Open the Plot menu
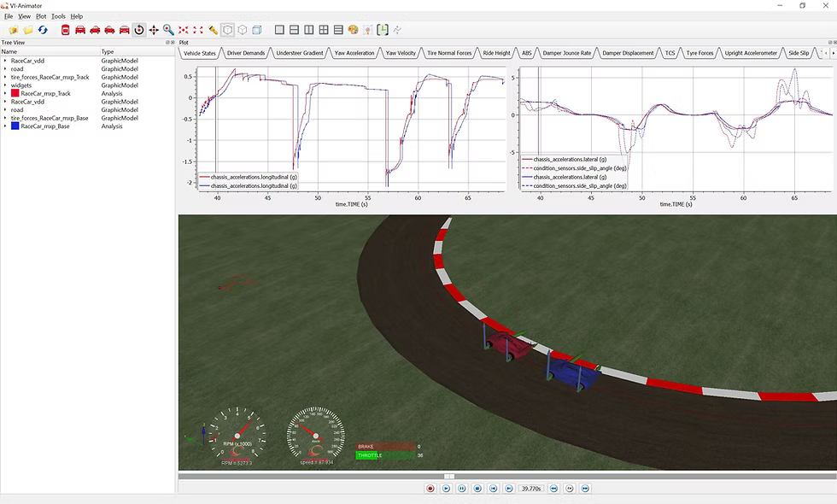This screenshot has width=837, height=504. [x=40, y=15]
